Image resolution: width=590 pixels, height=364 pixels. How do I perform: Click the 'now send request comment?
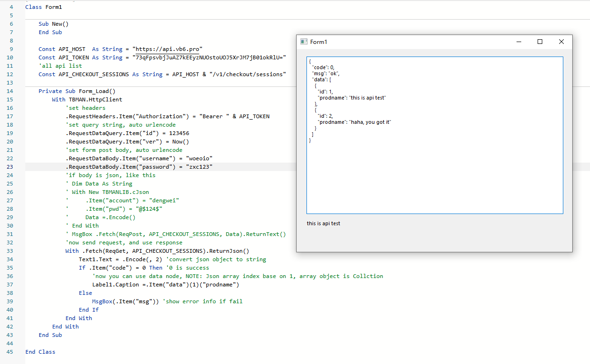point(124,243)
